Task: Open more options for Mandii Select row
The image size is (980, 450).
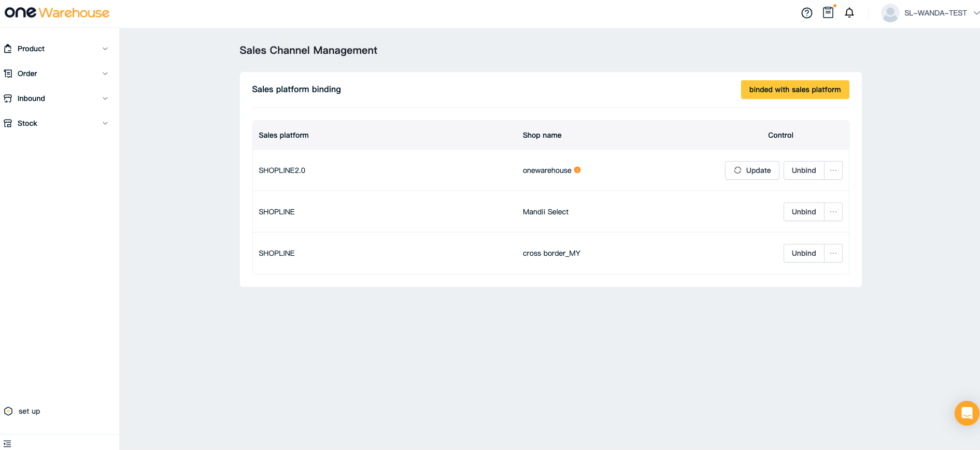Action: tap(833, 212)
